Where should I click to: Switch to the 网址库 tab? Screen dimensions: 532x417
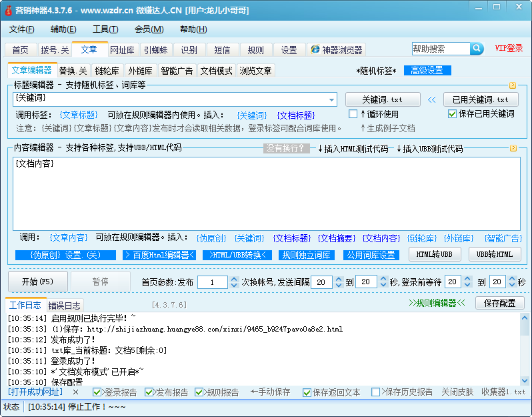point(122,50)
